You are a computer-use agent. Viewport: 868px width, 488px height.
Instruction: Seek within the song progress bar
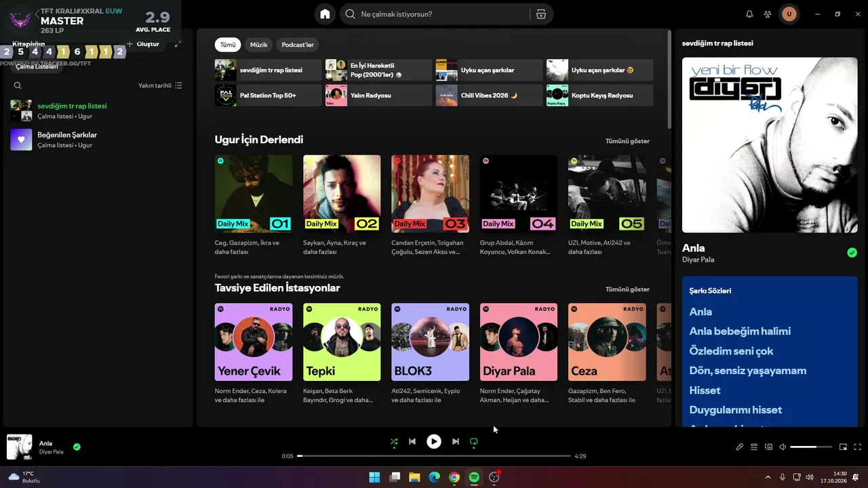[434, 456]
